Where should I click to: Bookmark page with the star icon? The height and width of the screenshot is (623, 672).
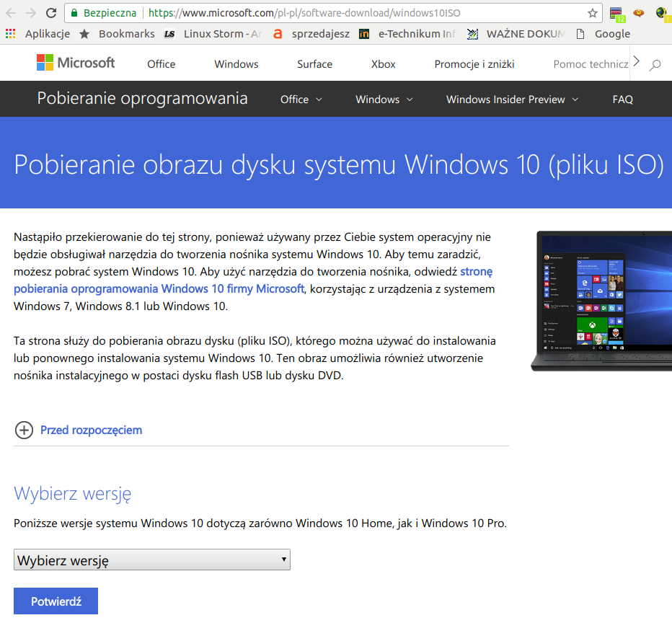tap(592, 13)
